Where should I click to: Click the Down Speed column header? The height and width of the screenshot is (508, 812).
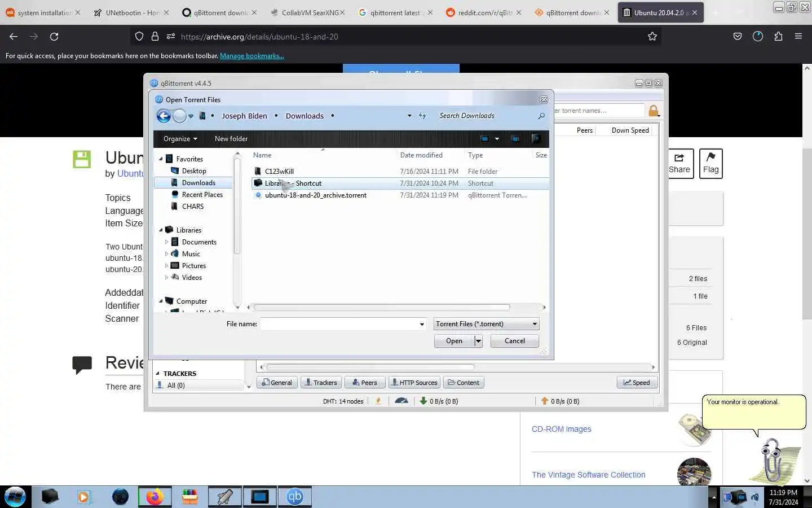pyautogui.click(x=630, y=130)
